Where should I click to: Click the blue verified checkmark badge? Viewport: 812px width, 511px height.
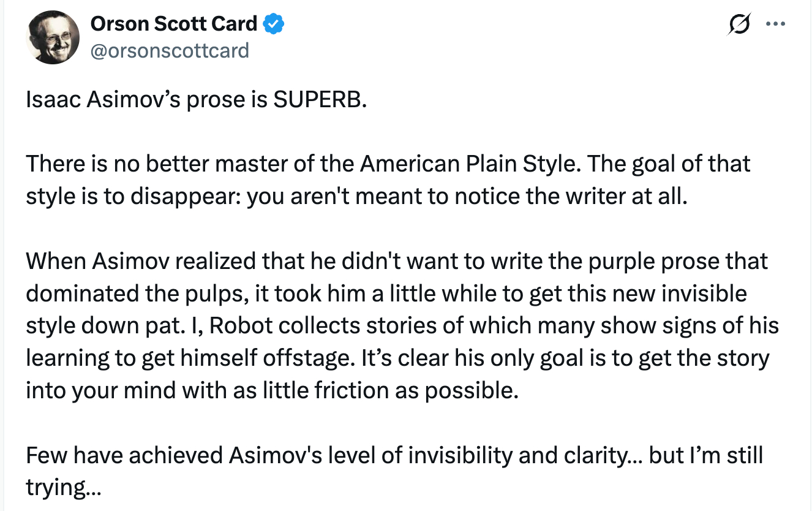pos(273,25)
